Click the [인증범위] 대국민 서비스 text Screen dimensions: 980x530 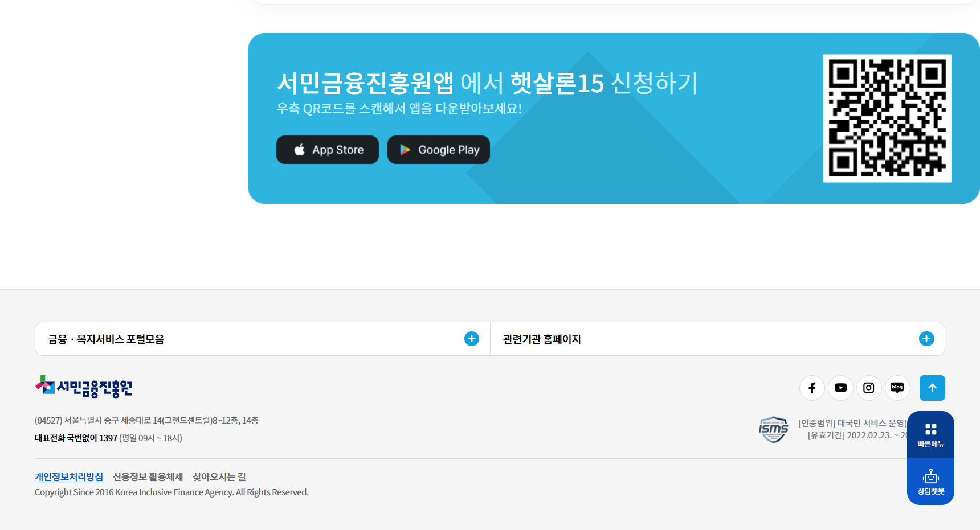(853, 423)
